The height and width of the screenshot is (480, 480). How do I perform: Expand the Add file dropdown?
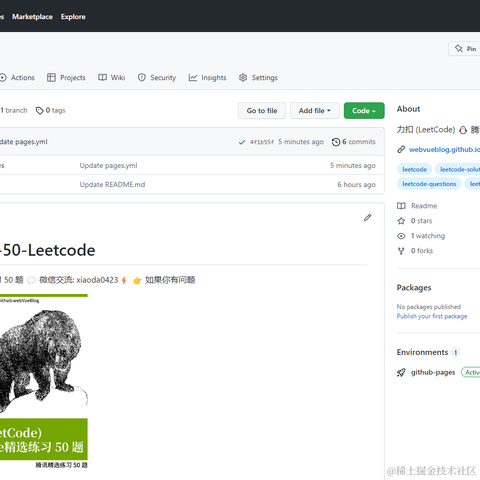point(315,111)
